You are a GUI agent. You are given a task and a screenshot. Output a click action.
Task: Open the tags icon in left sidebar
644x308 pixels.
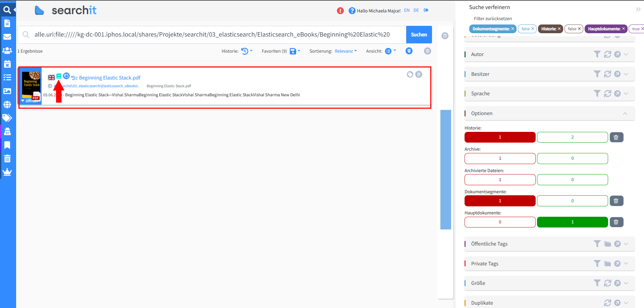(7, 118)
